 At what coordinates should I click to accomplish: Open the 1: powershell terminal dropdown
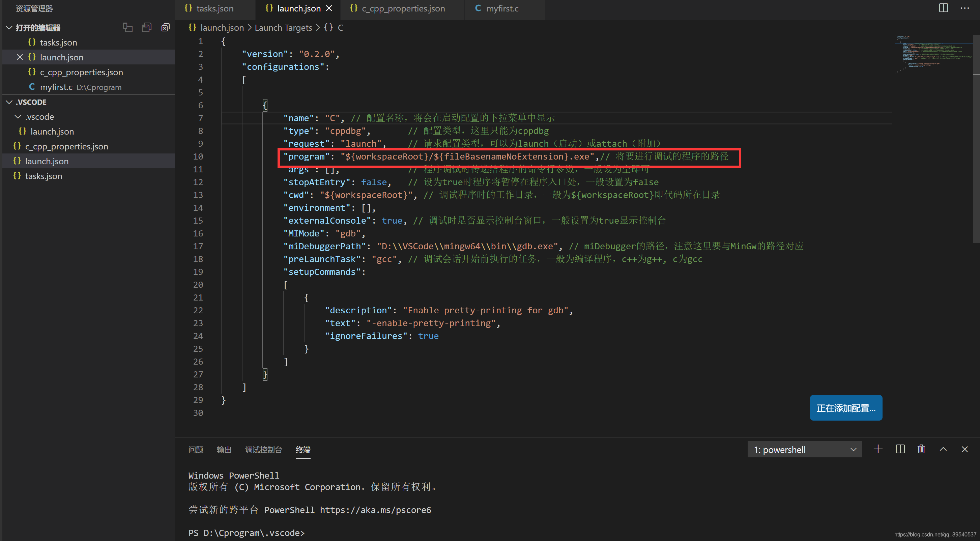804,449
